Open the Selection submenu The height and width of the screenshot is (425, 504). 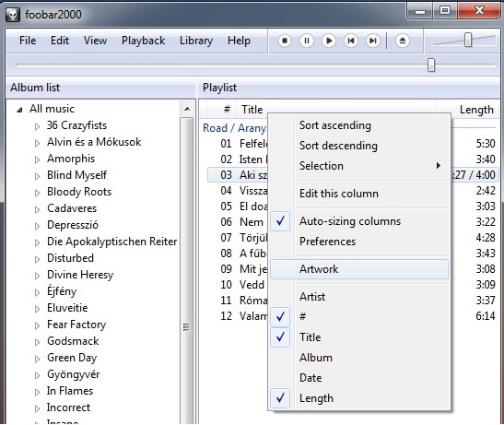pos(359,166)
